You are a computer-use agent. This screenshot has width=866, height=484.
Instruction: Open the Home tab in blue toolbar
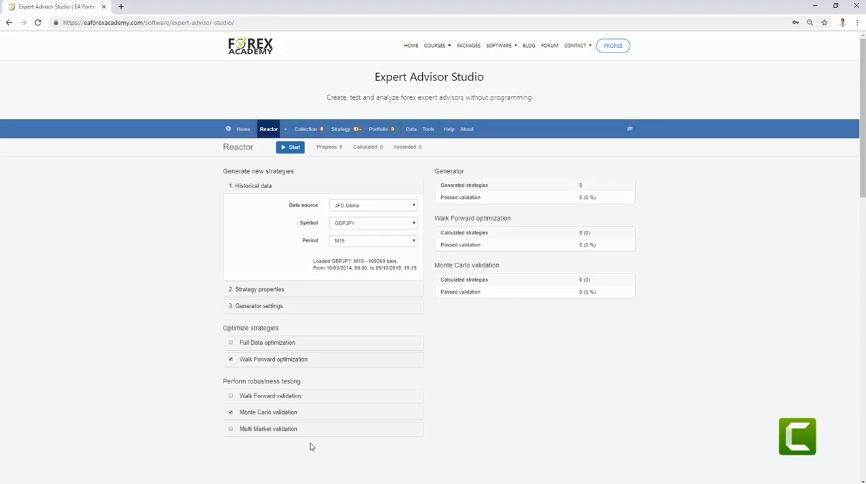pyautogui.click(x=243, y=129)
